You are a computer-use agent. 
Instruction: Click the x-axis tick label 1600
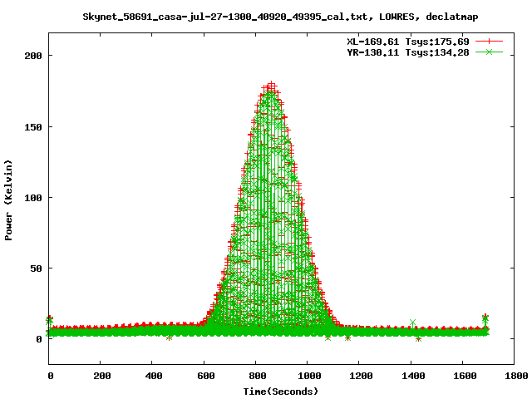coord(465,376)
